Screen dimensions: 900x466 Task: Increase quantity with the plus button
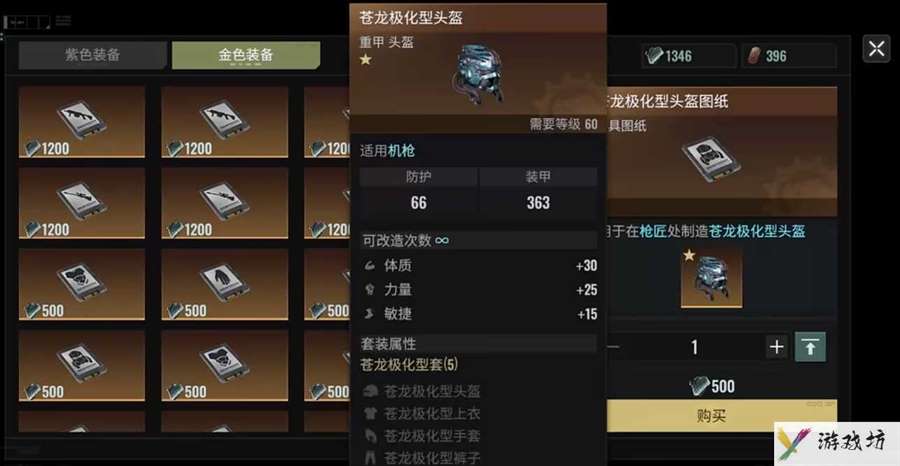(x=776, y=347)
